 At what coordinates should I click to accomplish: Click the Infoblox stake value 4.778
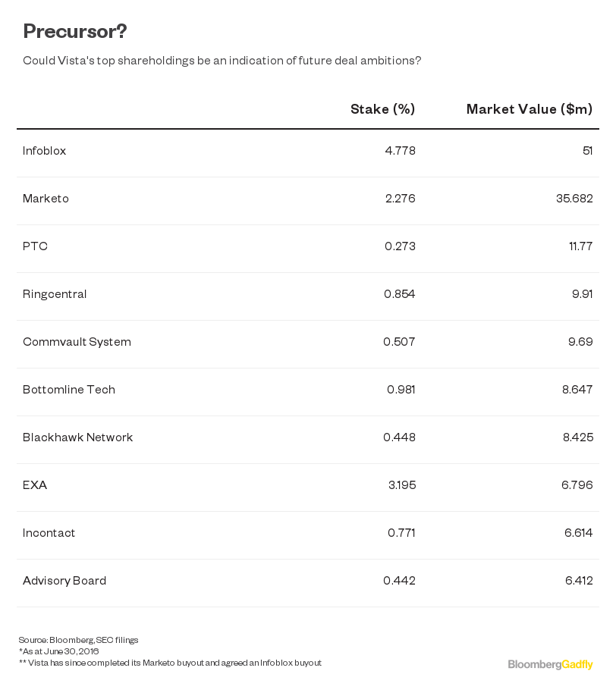[x=401, y=151]
